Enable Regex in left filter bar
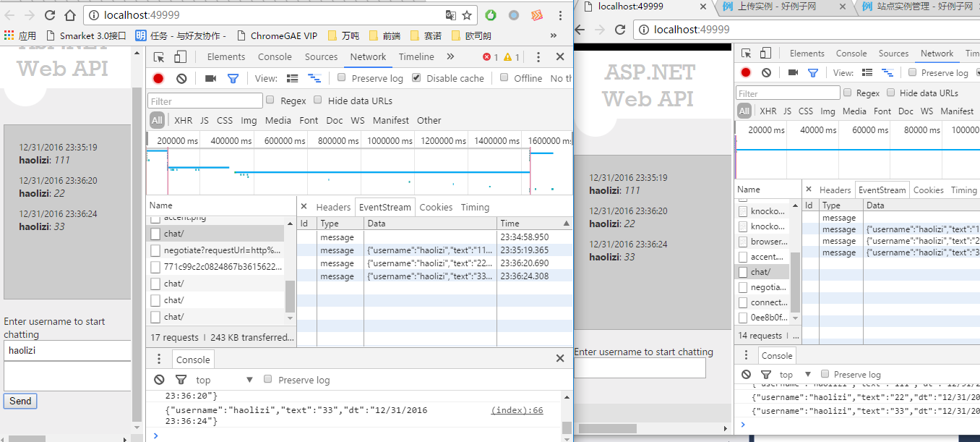This screenshot has height=442, width=980. [270, 101]
